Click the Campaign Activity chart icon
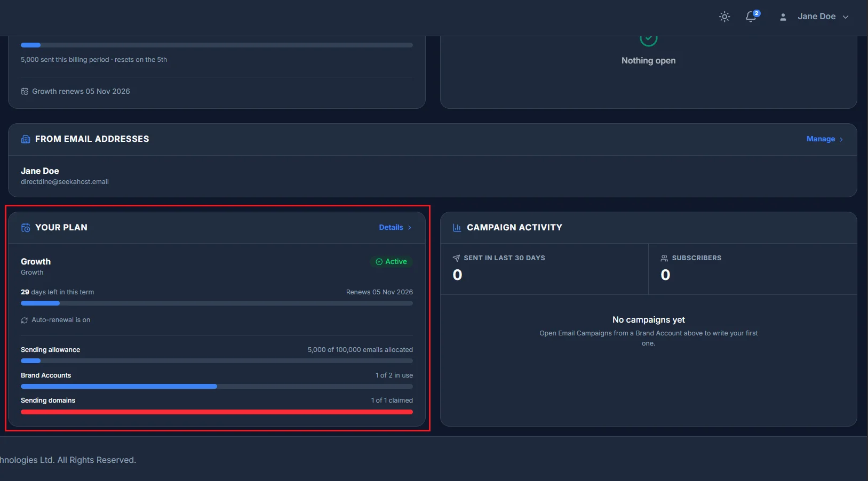The width and height of the screenshot is (868, 481). click(x=457, y=228)
